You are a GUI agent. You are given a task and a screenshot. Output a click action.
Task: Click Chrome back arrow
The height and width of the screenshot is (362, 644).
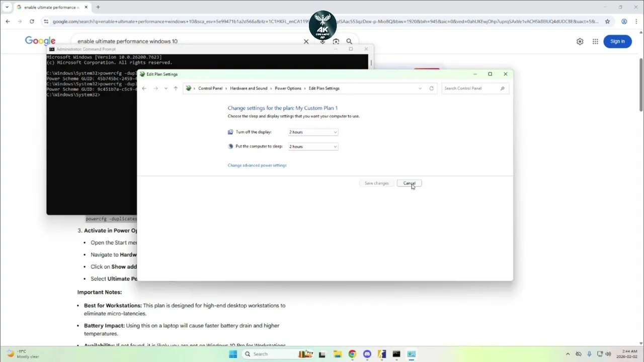click(x=8, y=22)
